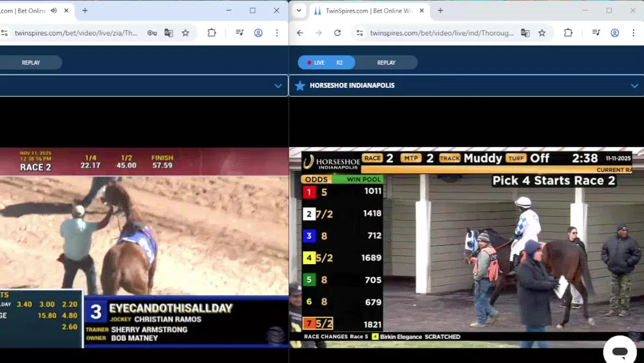The height and width of the screenshot is (363, 644).
Task: Click REPLAY button in the left window
Action: (31, 63)
